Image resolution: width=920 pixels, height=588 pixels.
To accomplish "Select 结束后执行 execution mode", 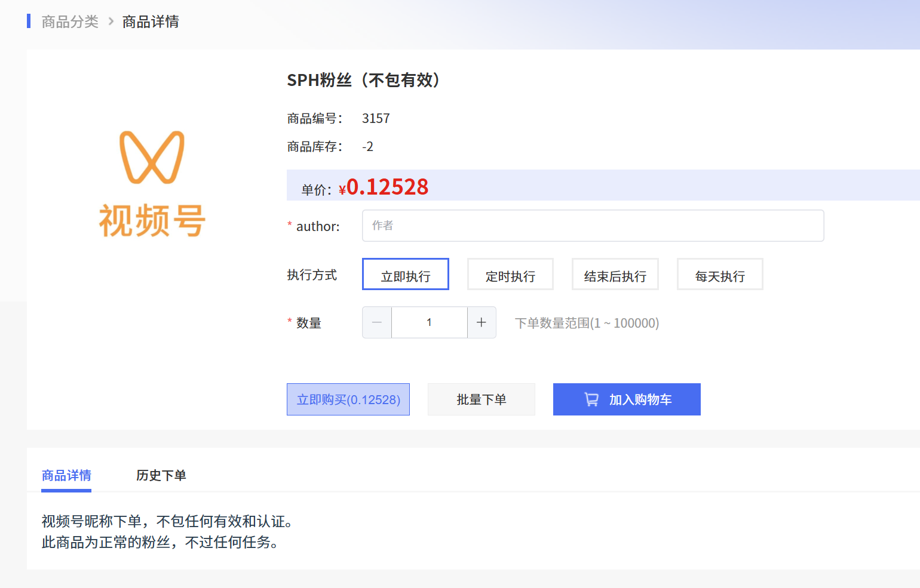I will [x=615, y=275].
